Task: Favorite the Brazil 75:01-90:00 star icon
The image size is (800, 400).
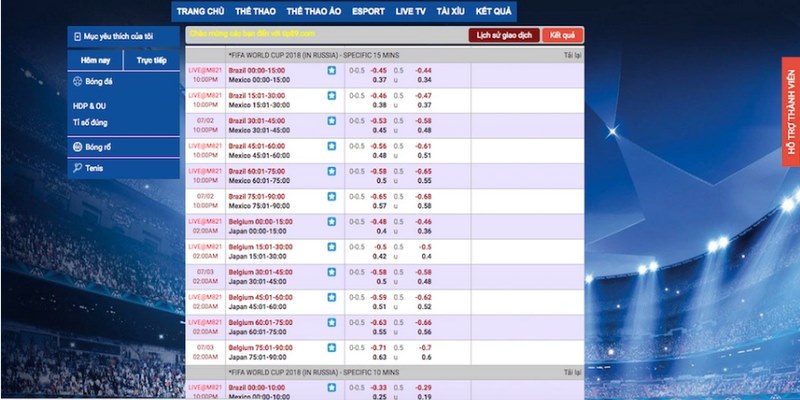Action: [x=332, y=196]
